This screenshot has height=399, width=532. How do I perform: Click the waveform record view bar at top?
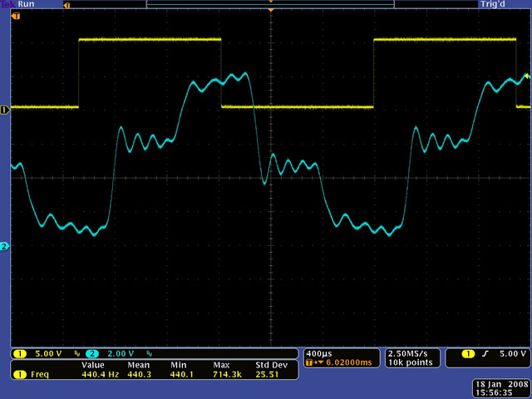coord(270,4)
